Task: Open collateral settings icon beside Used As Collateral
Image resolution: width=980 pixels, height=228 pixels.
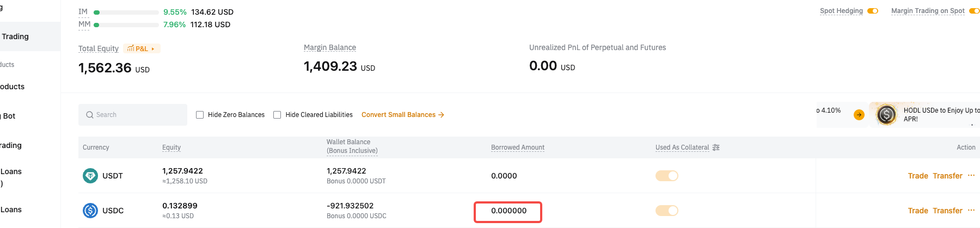Action: (716, 147)
